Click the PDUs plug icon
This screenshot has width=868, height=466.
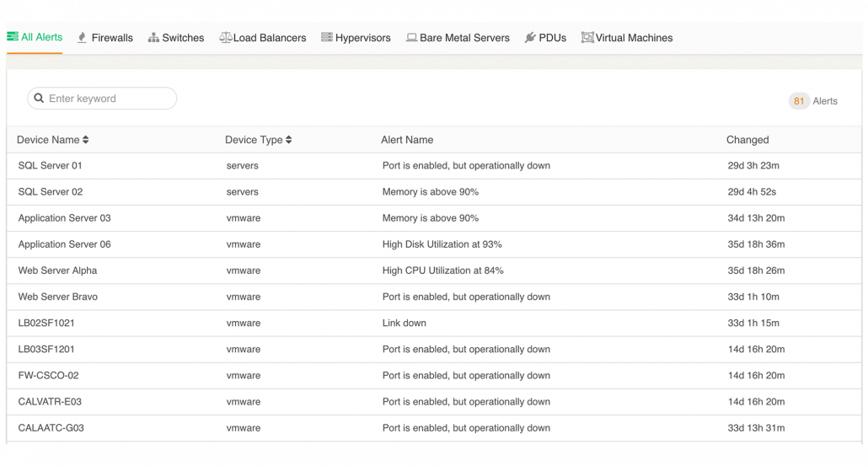(x=530, y=38)
